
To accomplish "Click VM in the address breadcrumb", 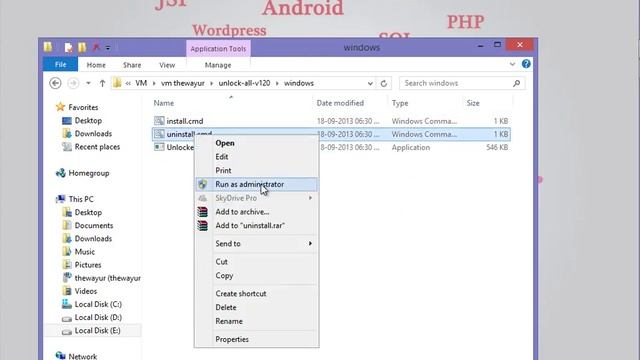I will click(x=141, y=83).
